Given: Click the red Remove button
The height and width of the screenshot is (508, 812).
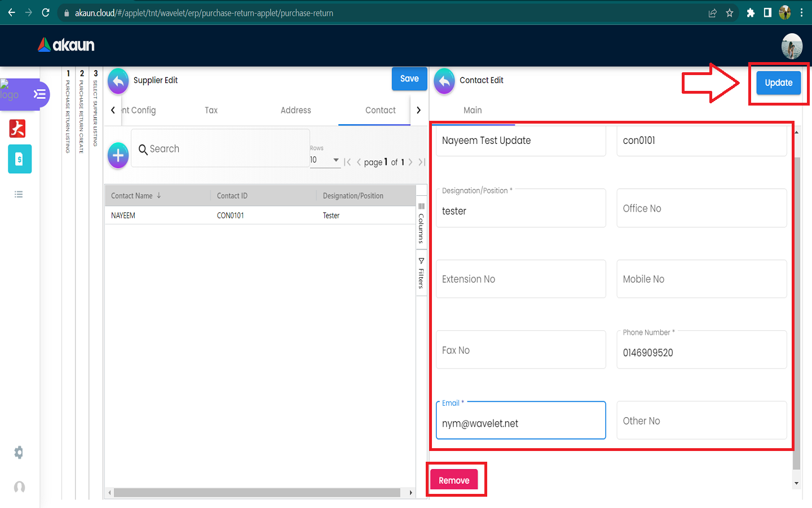Looking at the screenshot, I should [454, 480].
